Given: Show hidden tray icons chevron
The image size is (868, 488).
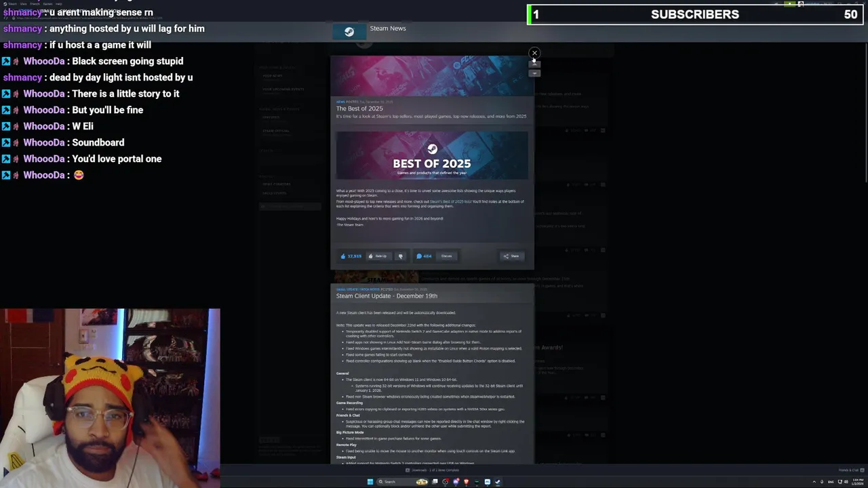Looking at the screenshot, I should [x=814, y=482].
